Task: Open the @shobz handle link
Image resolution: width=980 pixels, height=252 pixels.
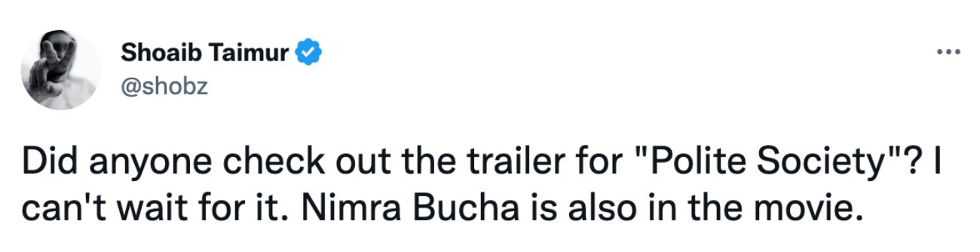Action: [164, 86]
